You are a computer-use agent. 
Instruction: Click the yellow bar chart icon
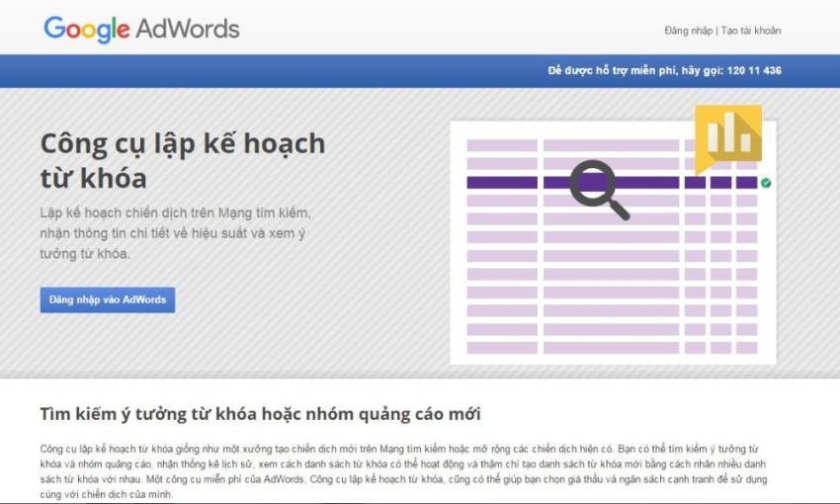(x=728, y=139)
